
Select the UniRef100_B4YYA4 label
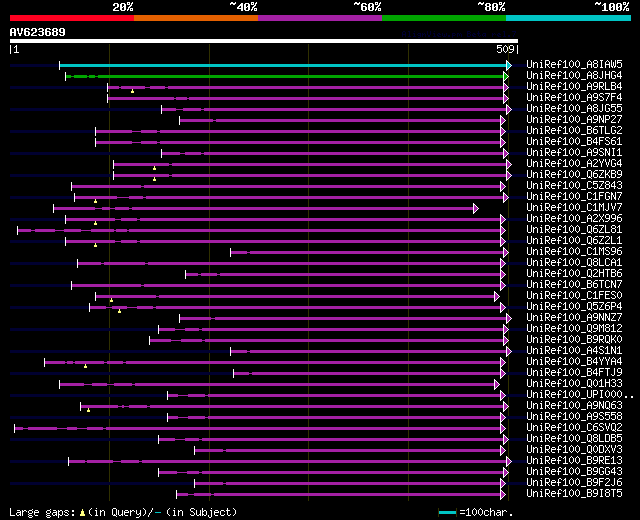pyautogui.click(x=574, y=362)
